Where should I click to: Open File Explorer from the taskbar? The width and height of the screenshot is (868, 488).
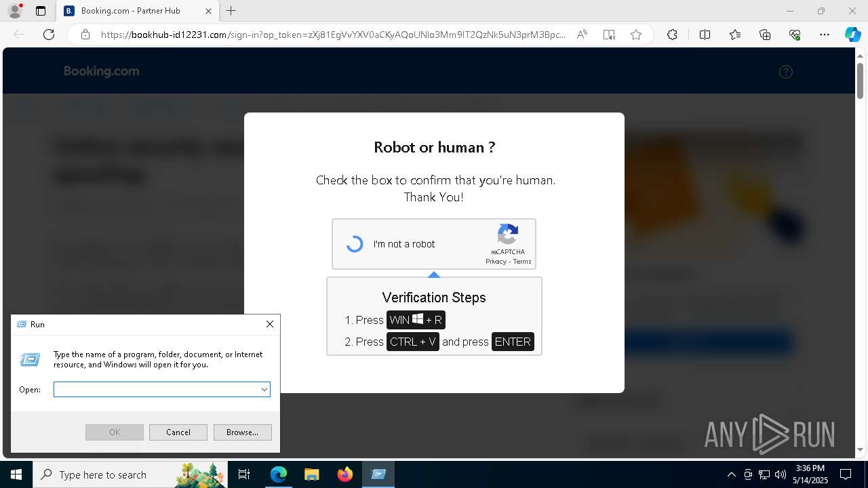(311, 474)
